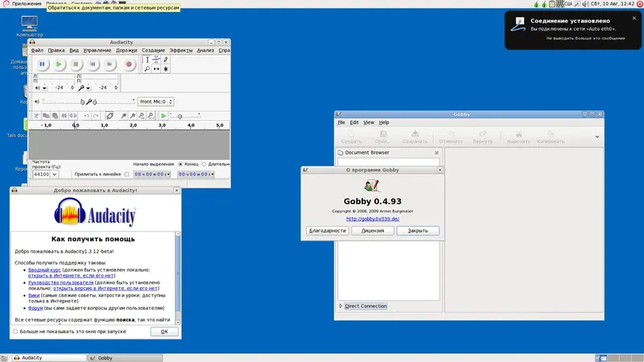Click the Zoom Out icon in Audacity
644x362 pixels.
click(132, 116)
